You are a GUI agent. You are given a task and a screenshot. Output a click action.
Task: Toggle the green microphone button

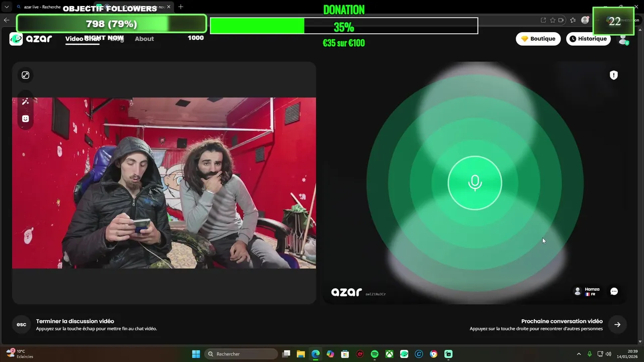(475, 183)
